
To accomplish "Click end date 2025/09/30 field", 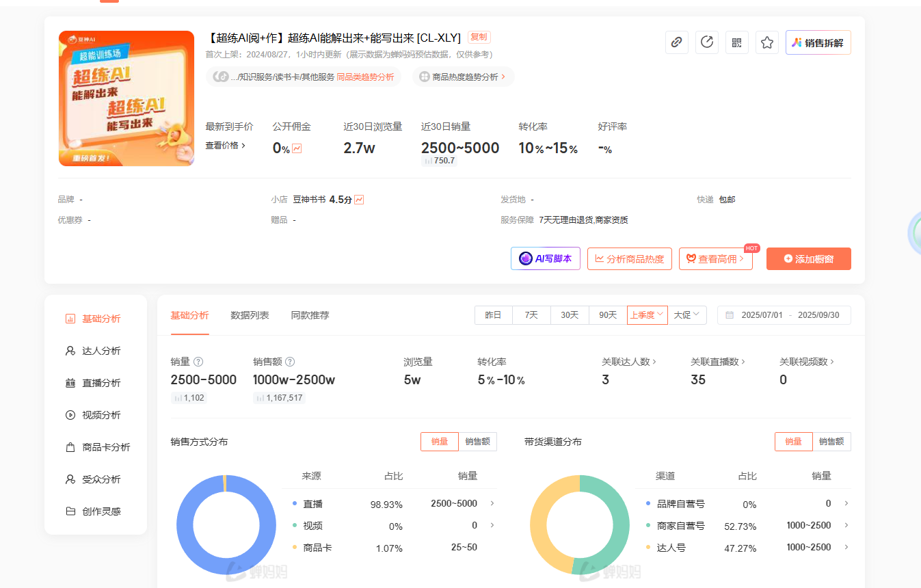I will [818, 315].
